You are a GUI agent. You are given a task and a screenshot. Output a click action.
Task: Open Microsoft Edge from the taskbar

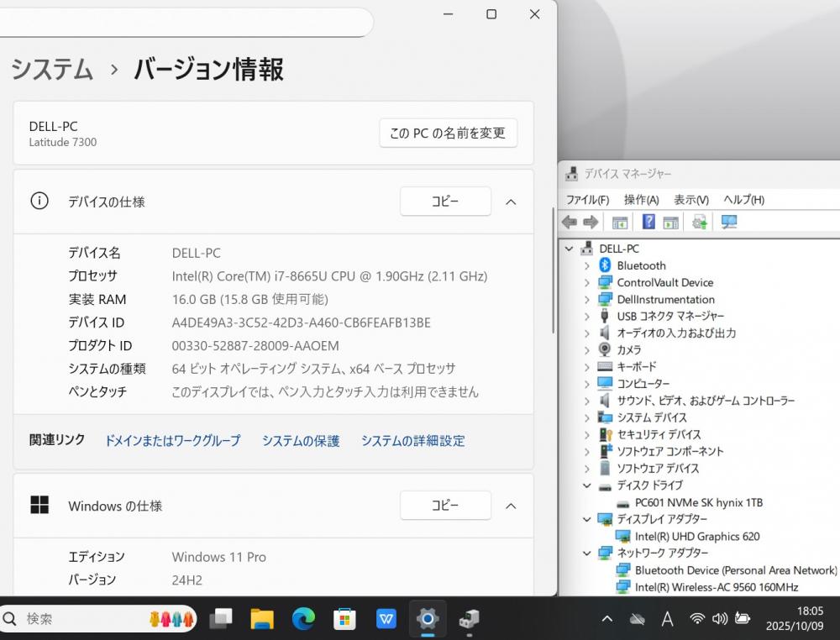[303, 619]
